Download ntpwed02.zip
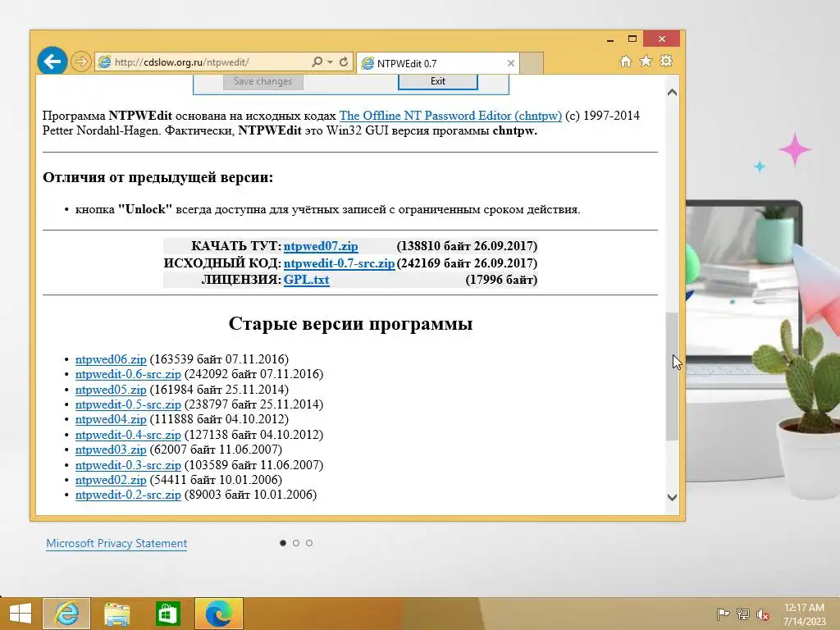 [x=111, y=480]
